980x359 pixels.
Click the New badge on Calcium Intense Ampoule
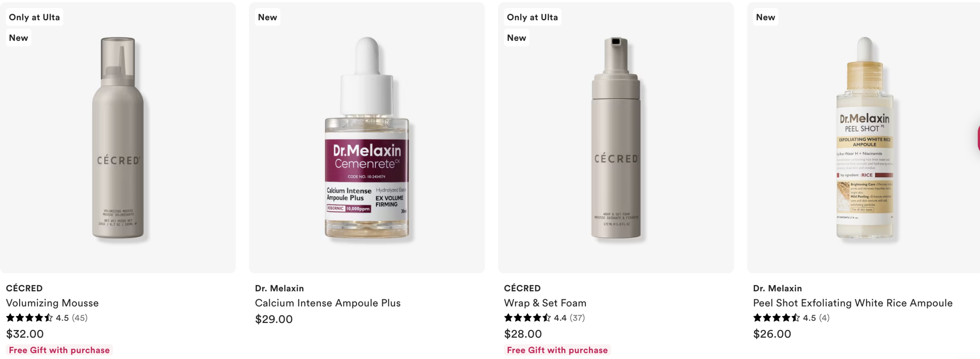(268, 17)
